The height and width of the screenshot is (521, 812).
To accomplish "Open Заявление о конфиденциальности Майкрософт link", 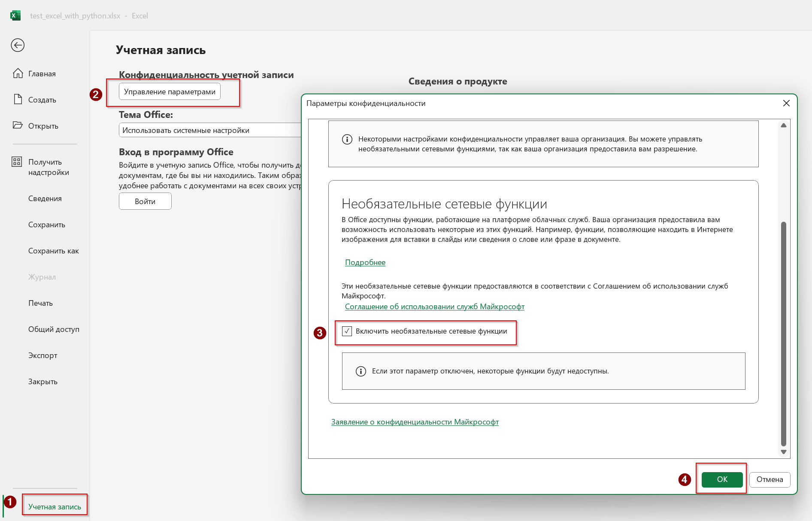I will pos(415,422).
